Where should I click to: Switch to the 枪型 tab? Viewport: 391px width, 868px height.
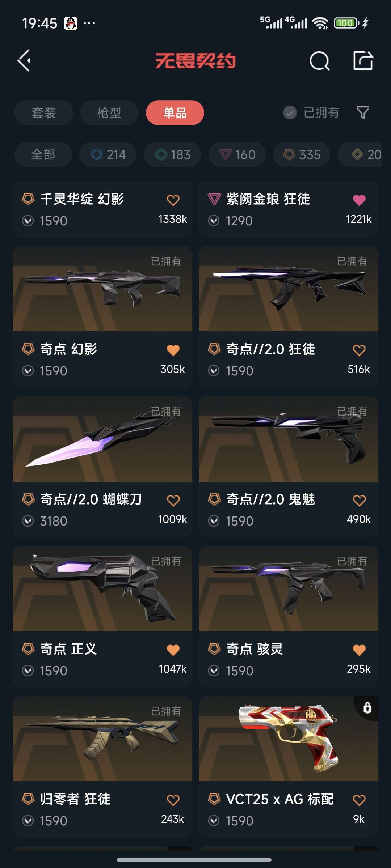point(109,113)
